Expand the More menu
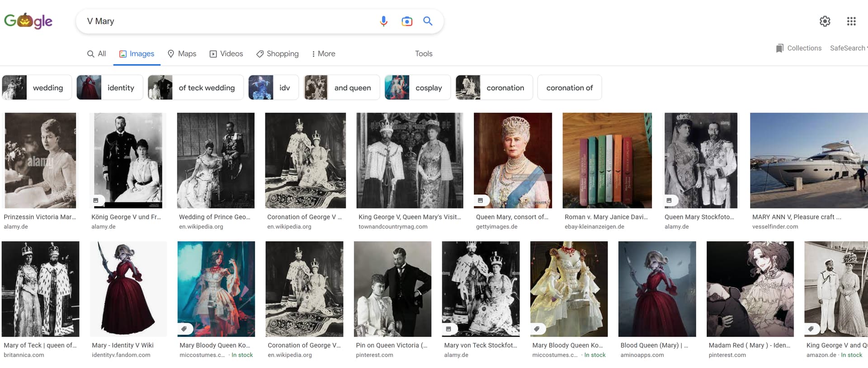 [x=323, y=54]
